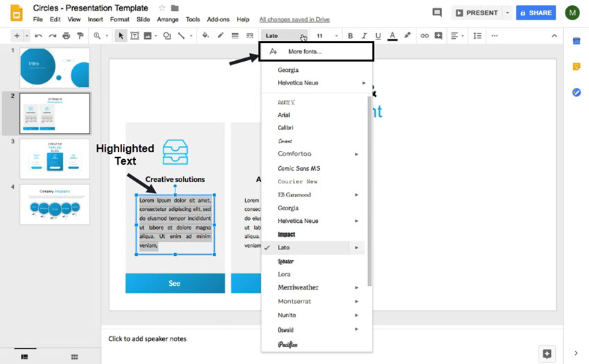589x364 pixels.
Task: Open the Arrange menu
Action: click(168, 19)
